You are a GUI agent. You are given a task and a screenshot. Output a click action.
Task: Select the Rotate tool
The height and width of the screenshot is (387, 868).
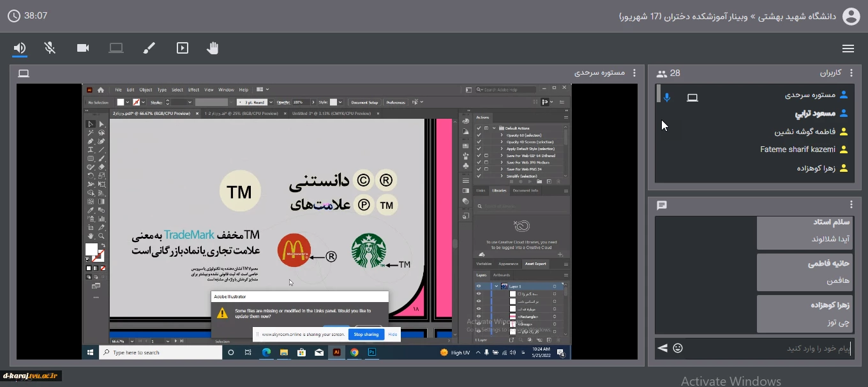coord(91,176)
